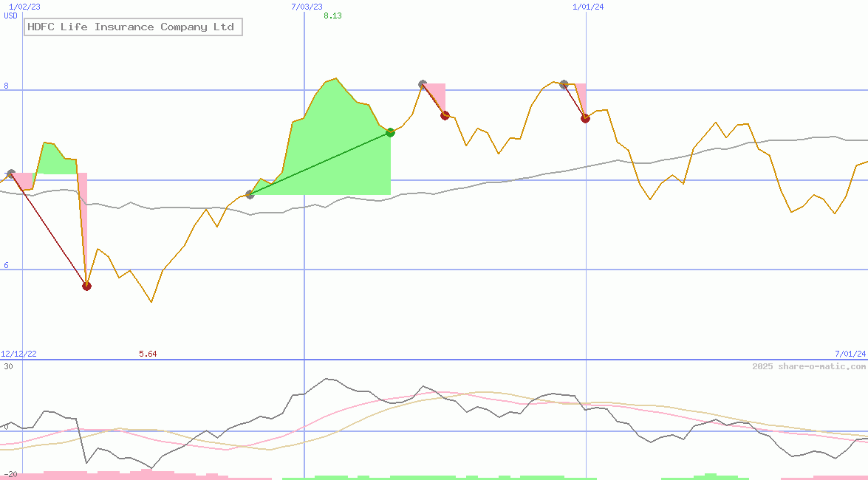
Task: Select the gray start marker near the left edge
Action: click(x=11, y=173)
